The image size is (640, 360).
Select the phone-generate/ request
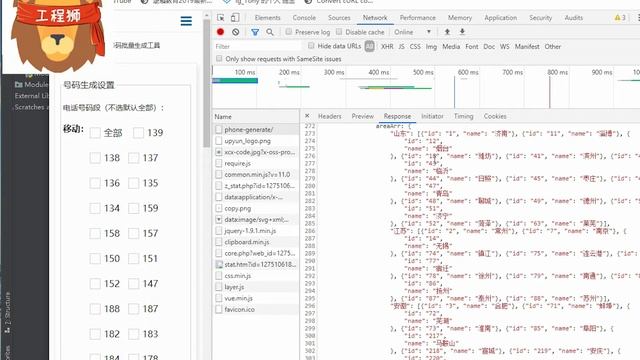pyautogui.click(x=256, y=129)
